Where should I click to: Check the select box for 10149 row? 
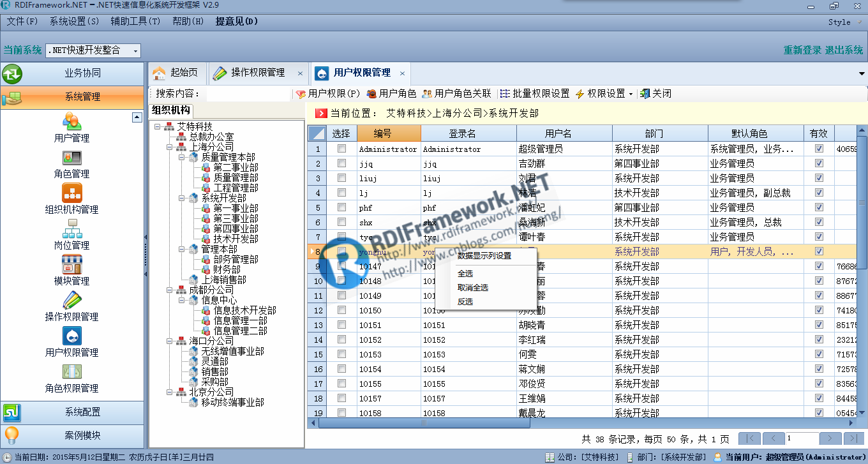(341, 296)
